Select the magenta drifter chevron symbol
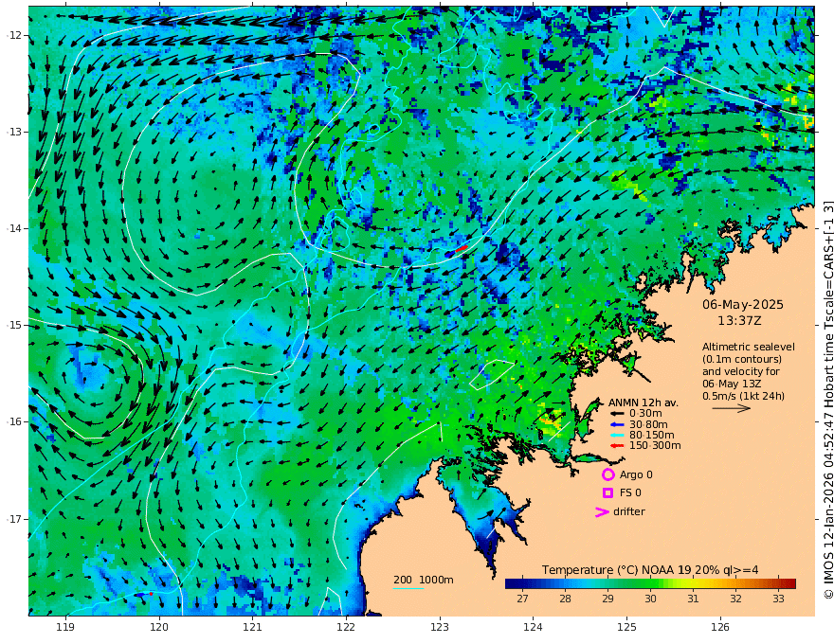834x644 pixels. [602, 512]
